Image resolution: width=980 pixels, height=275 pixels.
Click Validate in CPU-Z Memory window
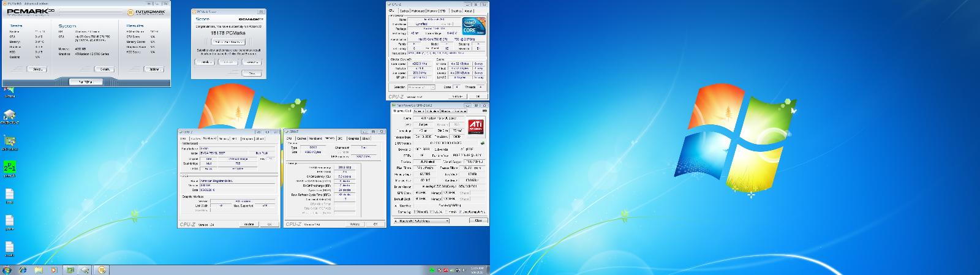pyautogui.click(x=354, y=224)
